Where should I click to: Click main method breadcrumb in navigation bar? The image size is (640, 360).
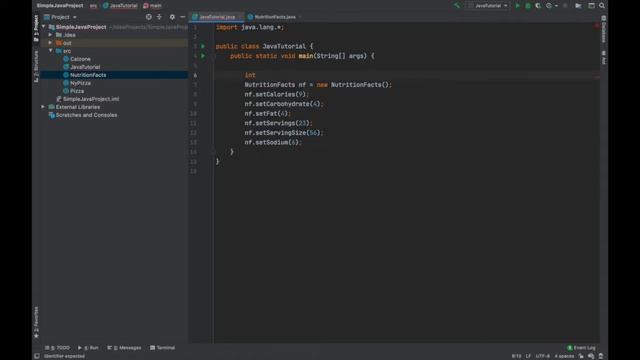(x=153, y=6)
